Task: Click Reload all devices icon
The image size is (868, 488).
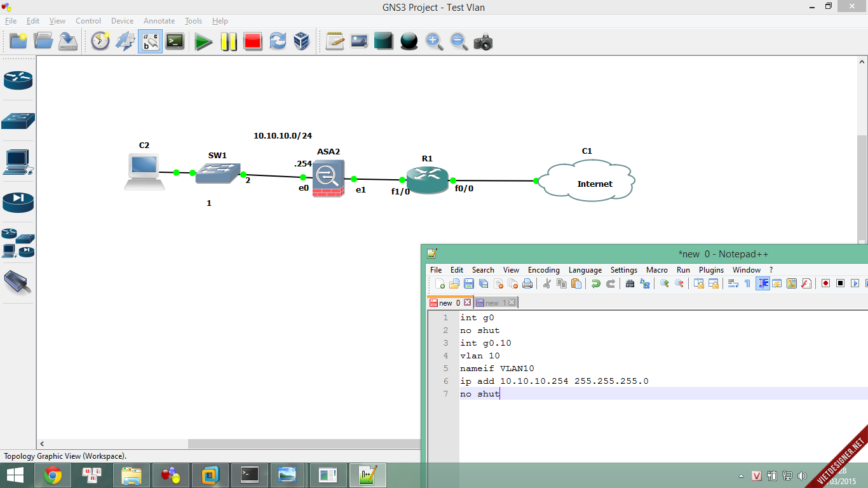Action: [278, 42]
